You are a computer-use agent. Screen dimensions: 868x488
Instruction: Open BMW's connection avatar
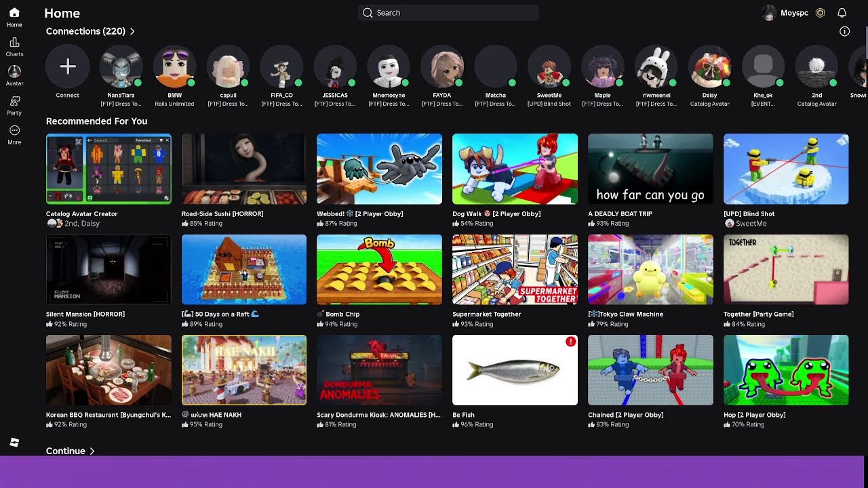click(174, 66)
